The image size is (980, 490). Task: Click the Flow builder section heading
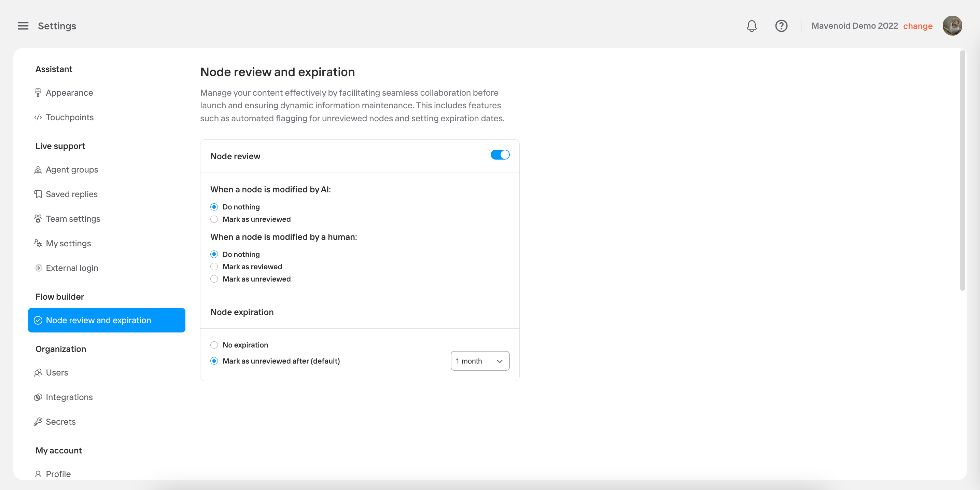click(60, 297)
